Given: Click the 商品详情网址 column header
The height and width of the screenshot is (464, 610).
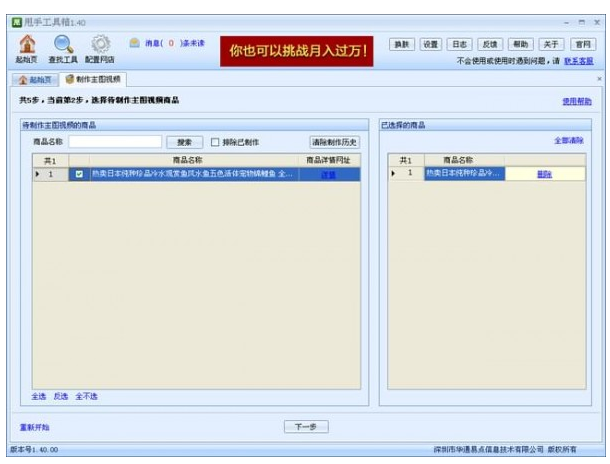Looking at the screenshot, I should click(328, 160).
